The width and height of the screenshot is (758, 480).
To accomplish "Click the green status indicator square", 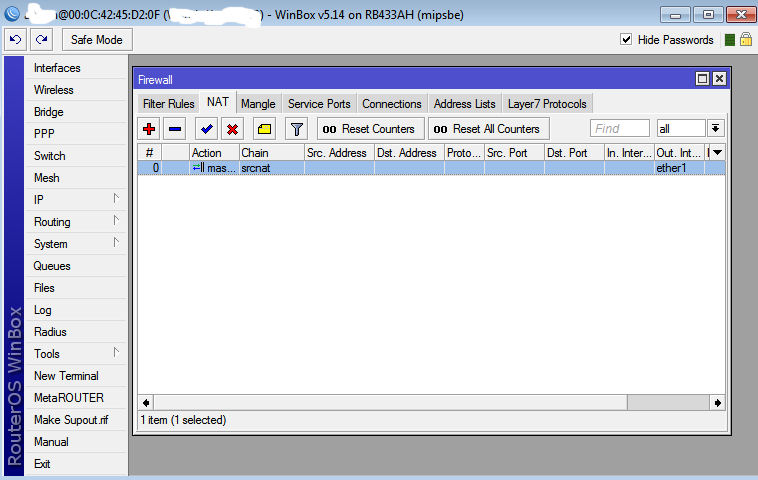I will pyautogui.click(x=730, y=40).
